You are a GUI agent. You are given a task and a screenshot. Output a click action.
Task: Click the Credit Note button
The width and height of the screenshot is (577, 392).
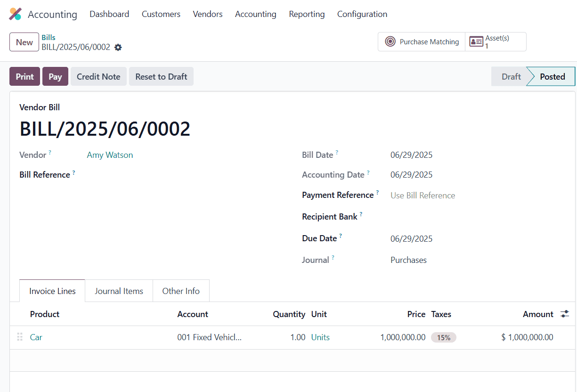click(98, 76)
